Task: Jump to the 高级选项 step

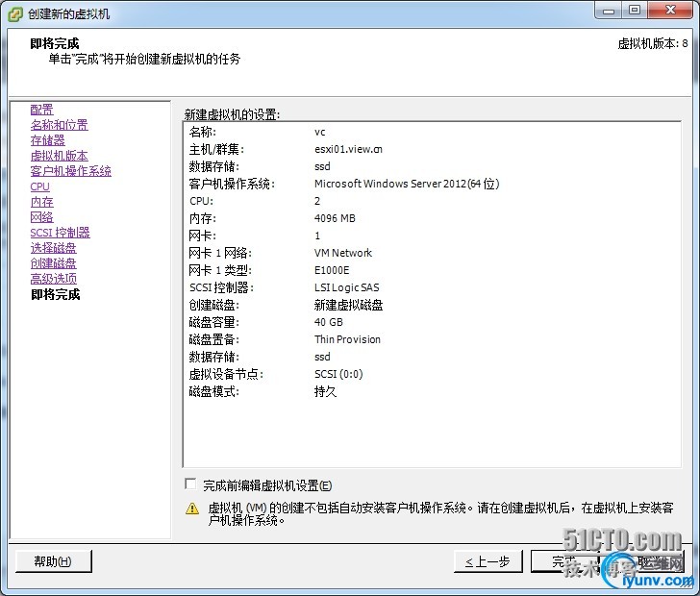Action: (53, 279)
